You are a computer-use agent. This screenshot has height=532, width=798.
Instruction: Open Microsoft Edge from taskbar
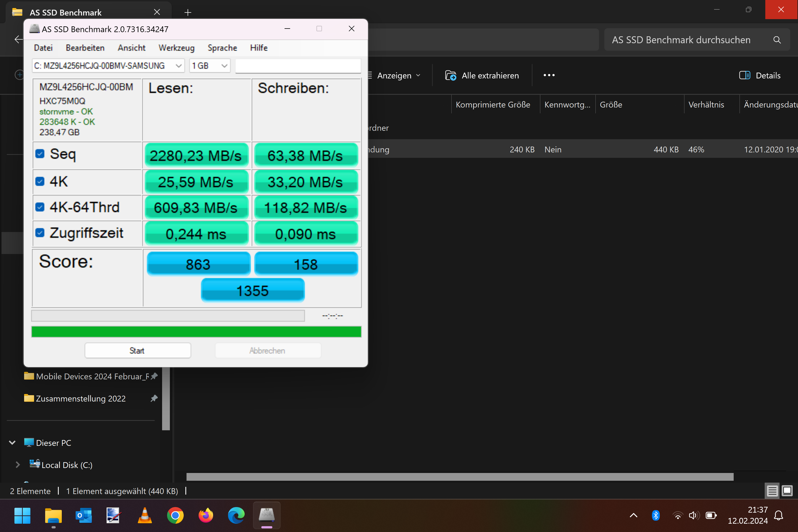[x=236, y=515]
